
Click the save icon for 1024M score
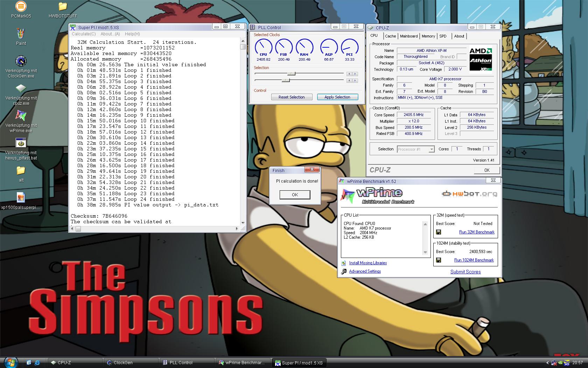439,260
